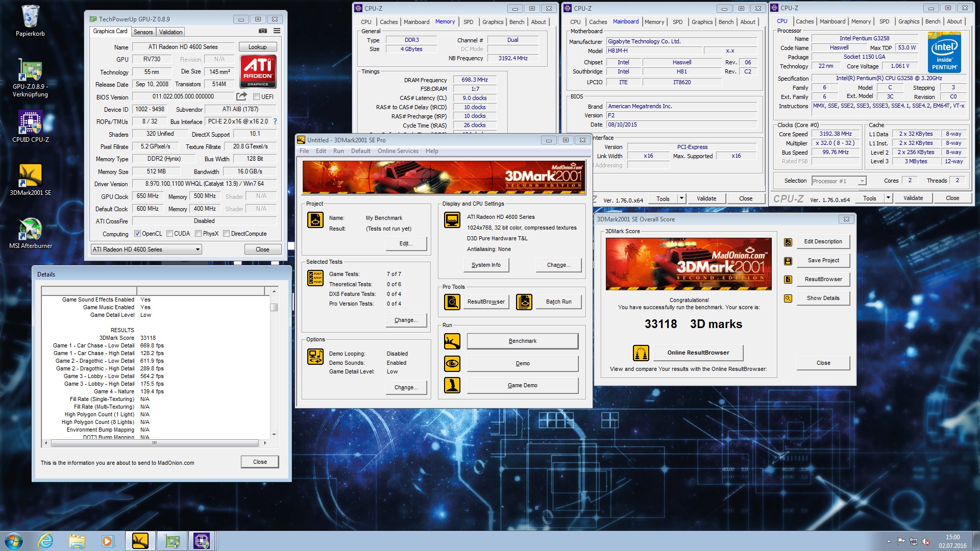Click the Options demo looping icon
The image size is (980, 551).
(315, 357)
